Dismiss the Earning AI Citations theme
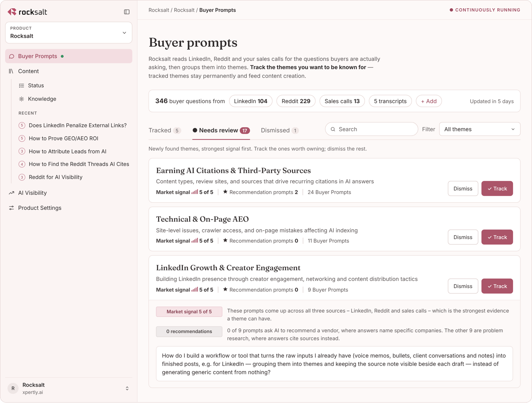Viewport: 532px width, 403px height. (463, 188)
